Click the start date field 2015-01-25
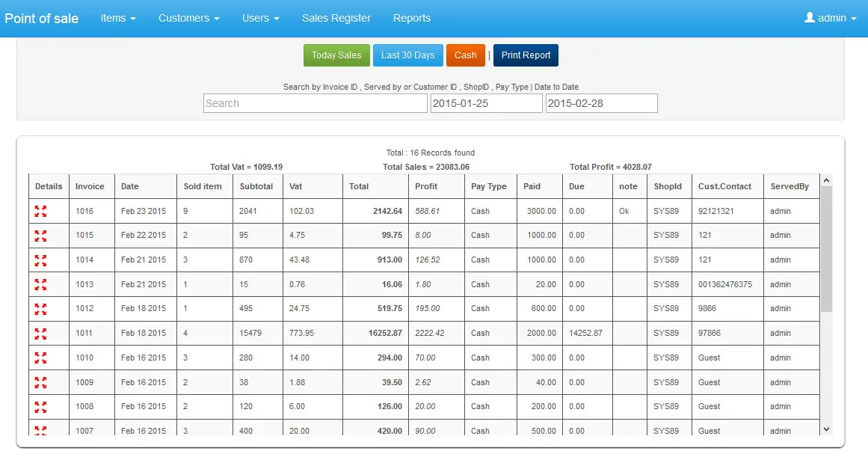868x460 pixels. 487,103
